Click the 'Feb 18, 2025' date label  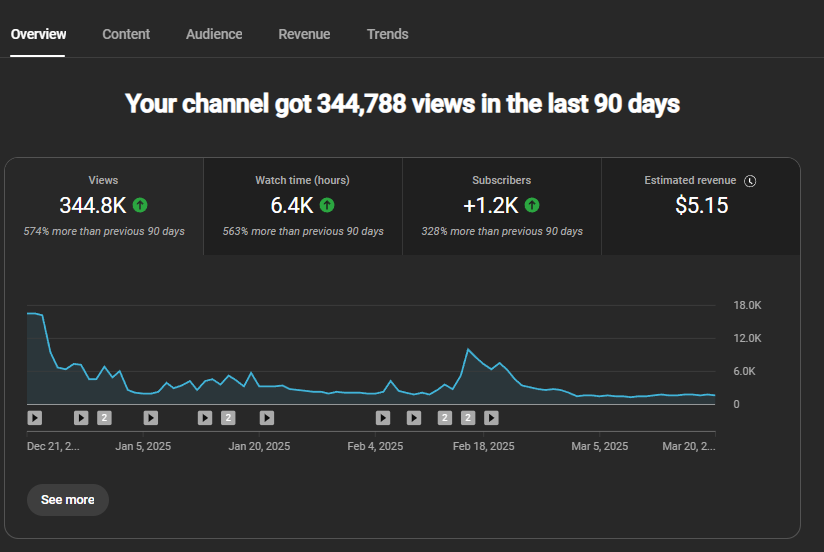483,446
